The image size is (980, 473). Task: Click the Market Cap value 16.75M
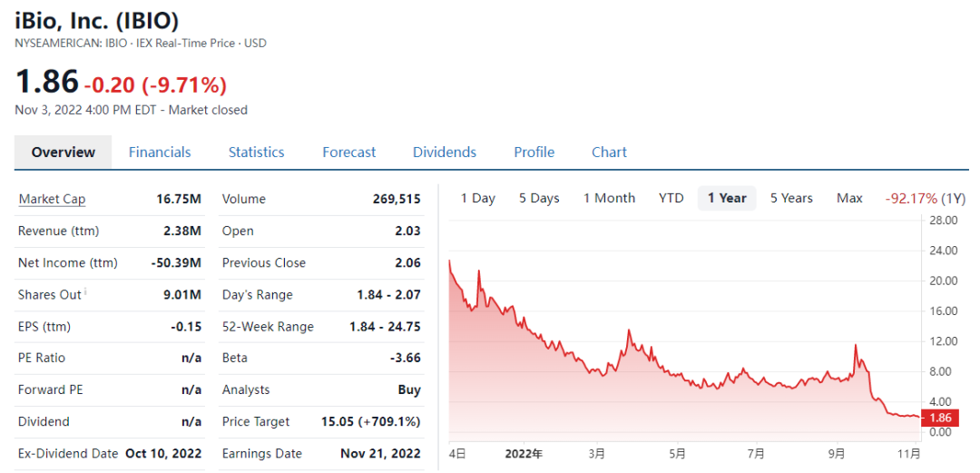[x=179, y=199]
